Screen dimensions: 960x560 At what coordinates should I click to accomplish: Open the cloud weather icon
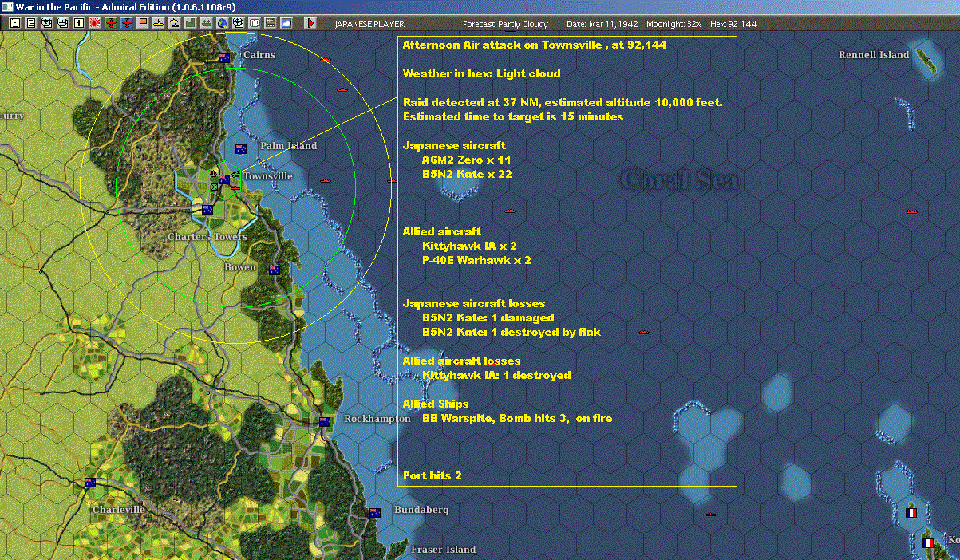(x=286, y=23)
